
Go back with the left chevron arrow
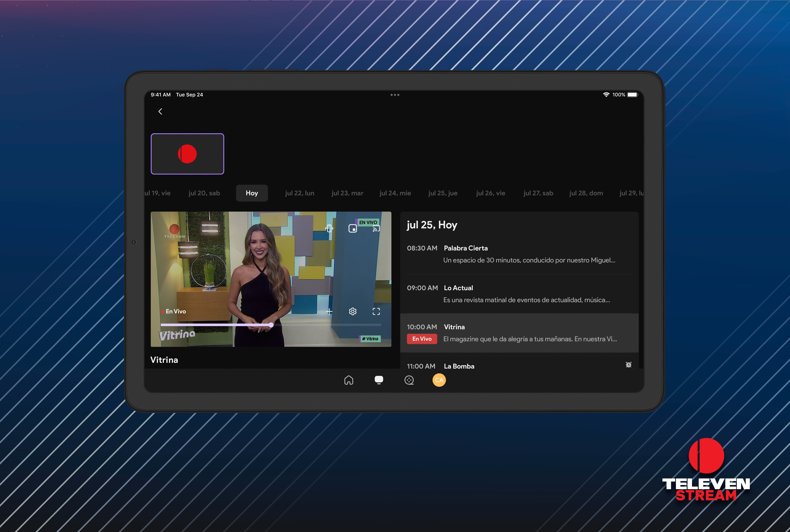coord(160,111)
